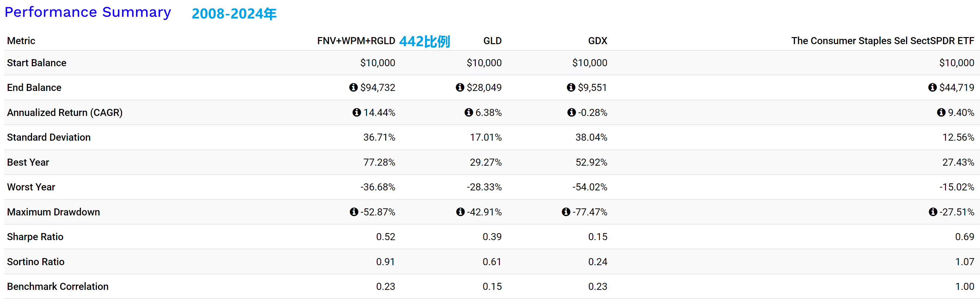Click Consumer Staples Sel SectSPDR ETF header
This screenshot has height=299, width=980.
pos(883,41)
